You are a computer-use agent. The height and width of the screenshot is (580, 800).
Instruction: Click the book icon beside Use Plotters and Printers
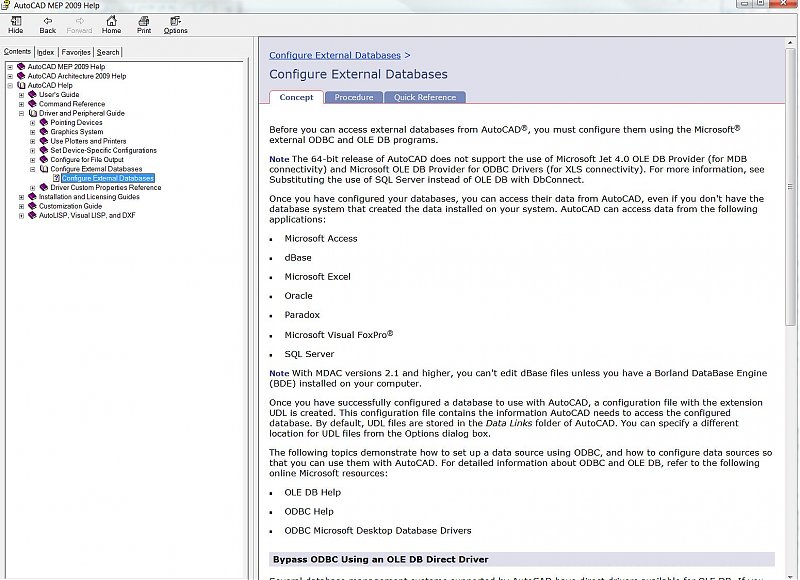pos(44,141)
